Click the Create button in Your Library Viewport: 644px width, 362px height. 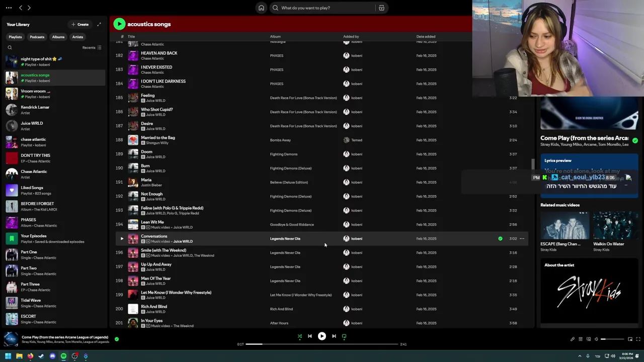[80, 24]
